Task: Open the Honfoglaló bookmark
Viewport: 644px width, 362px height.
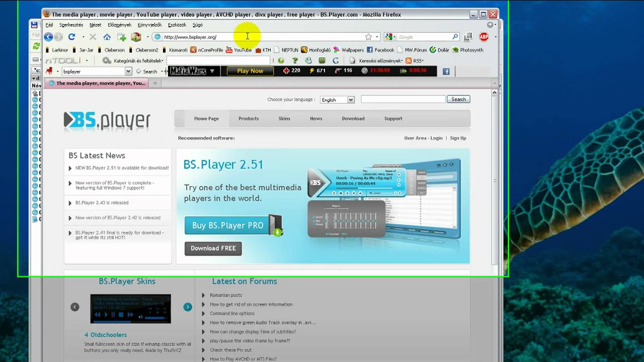Action: tap(315, 50)
